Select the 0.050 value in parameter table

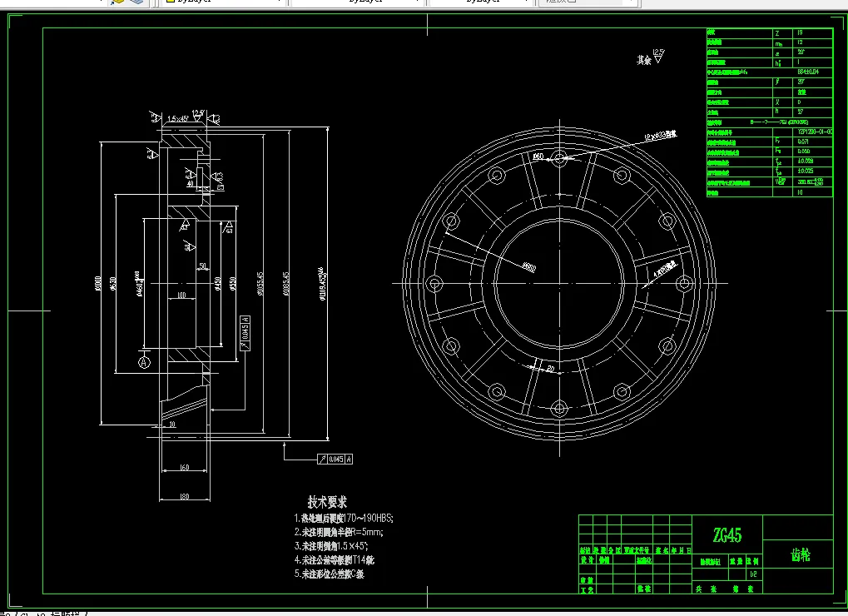[803, 151]
